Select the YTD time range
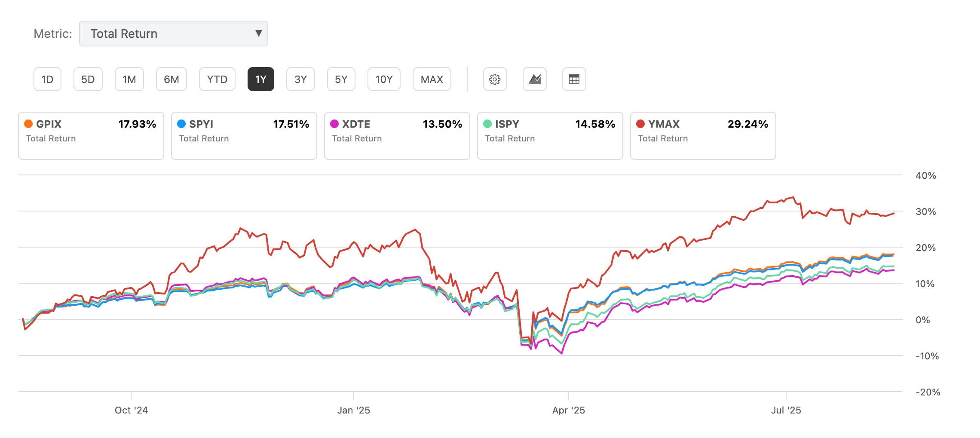Screen dimensions: 980x438 pos(217,79)
